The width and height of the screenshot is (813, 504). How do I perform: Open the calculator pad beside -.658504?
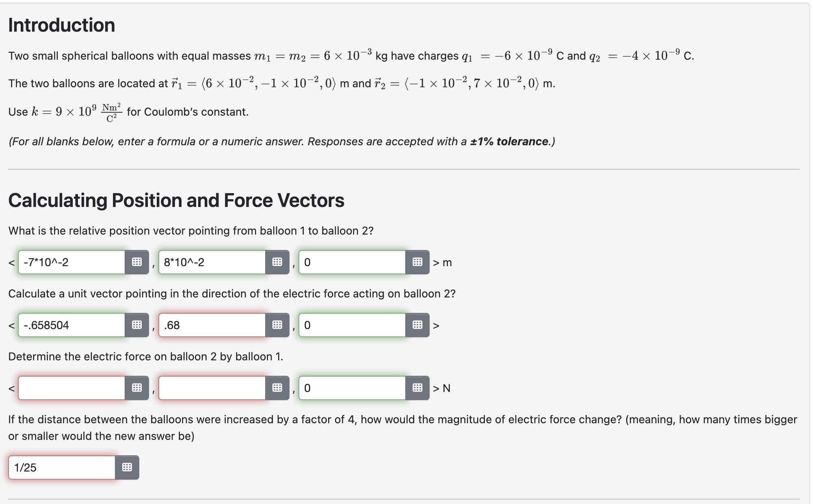point(137,325)
